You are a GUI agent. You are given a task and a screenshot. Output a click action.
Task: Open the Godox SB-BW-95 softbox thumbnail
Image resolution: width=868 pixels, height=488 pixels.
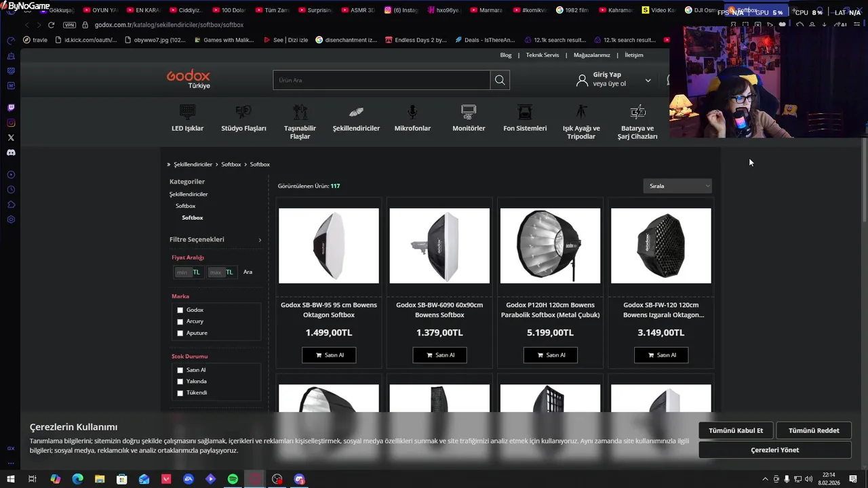(329, 245)
